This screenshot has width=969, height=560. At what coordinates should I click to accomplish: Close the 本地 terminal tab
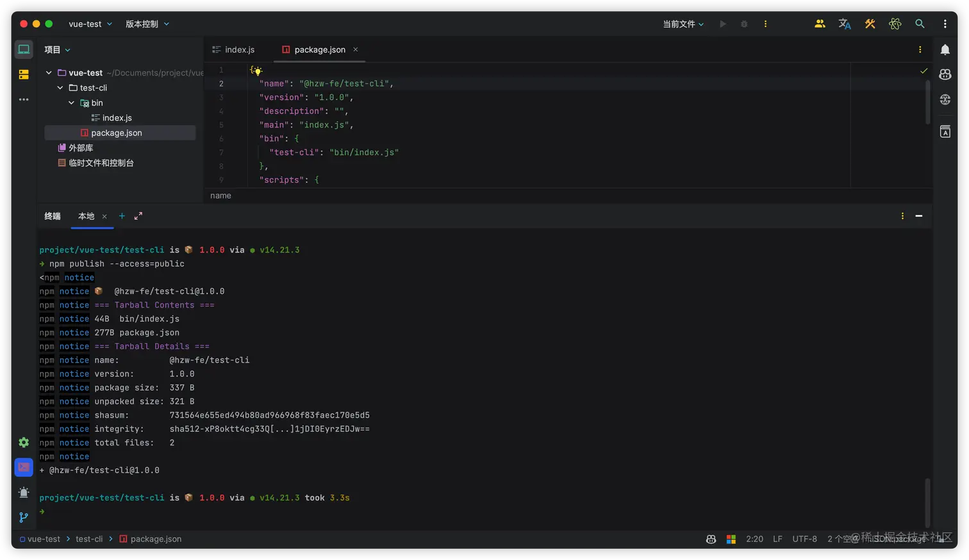[104, 217]
